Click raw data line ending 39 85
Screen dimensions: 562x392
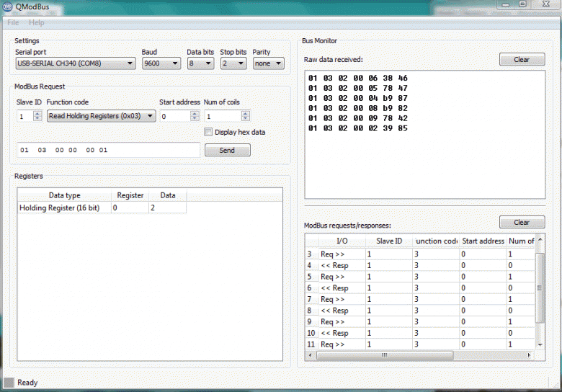tap(357, 128)
